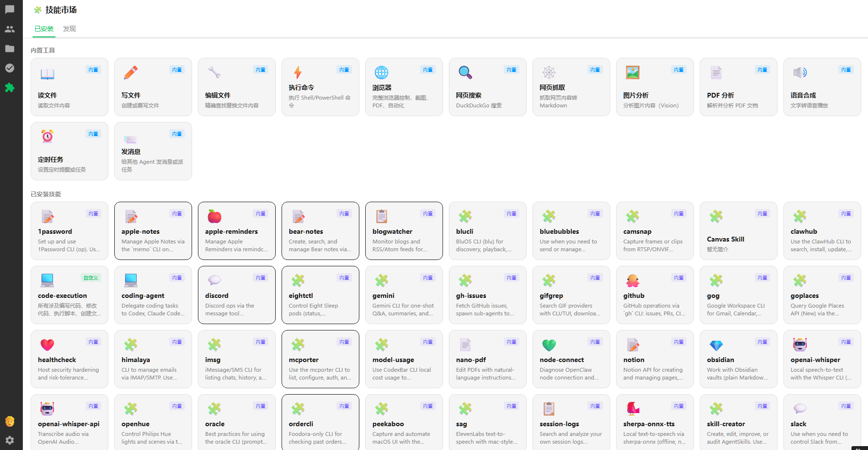Viewport: 868px width, 450px height.
Task: Open the gifgrep skill title
Action: (x=551, y=296)
